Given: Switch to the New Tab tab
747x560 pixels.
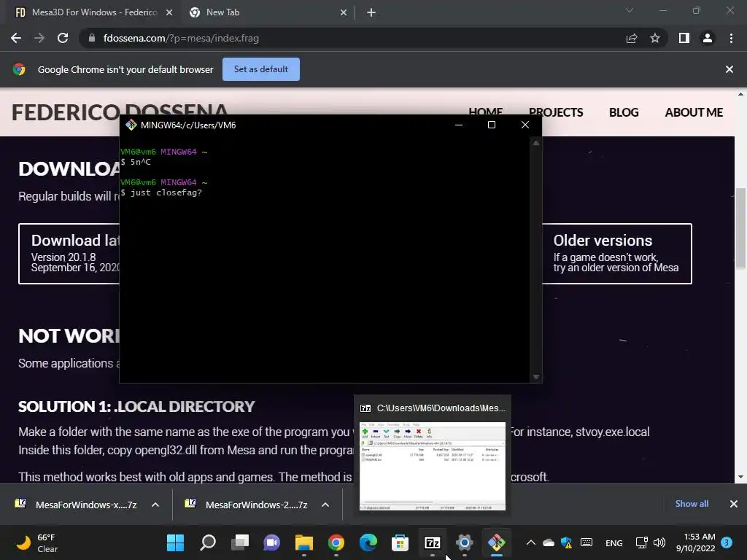Looking at the screenshot, I should point(267,13).
